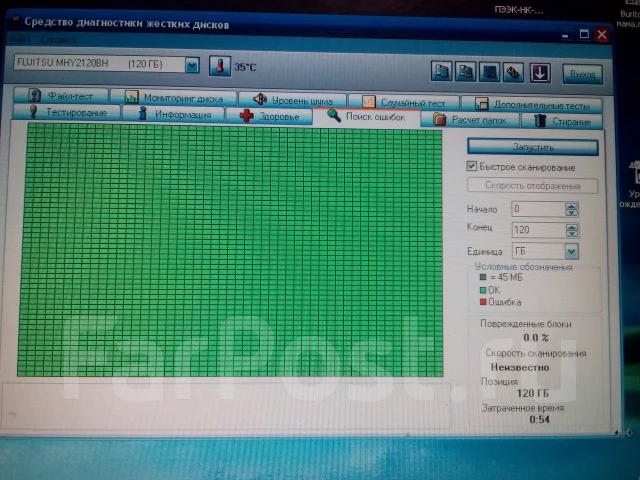Click the red Ошибка legend swatch

(x=483, y=302)
